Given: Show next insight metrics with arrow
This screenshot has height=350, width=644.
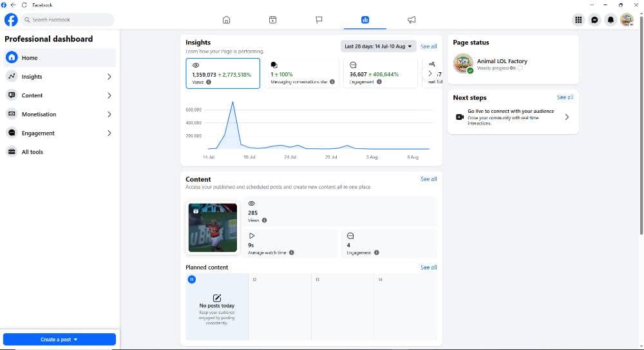Looking at the screenshot, I should tap(430, 73).
